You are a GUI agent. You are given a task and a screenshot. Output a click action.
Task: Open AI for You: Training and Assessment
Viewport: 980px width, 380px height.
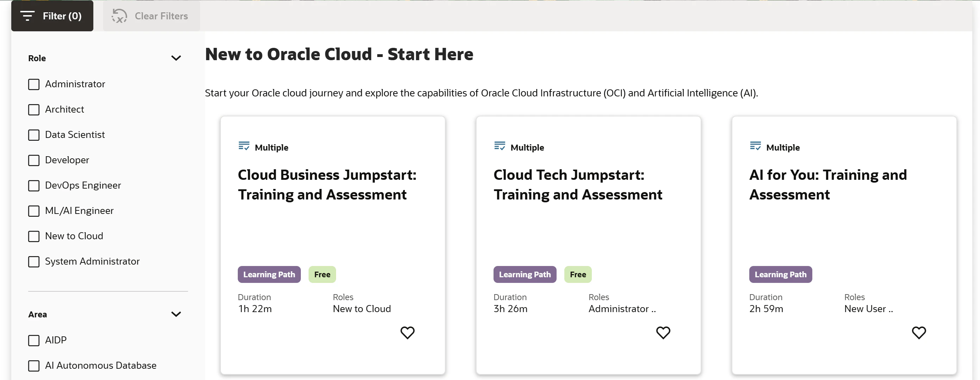click(828, 185)
